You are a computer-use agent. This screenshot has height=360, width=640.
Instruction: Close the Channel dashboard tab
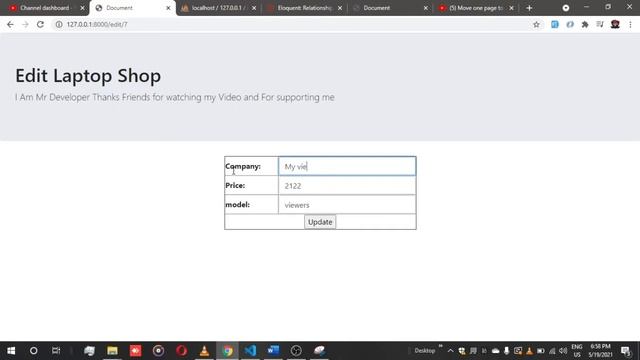(x=82, y=8)
